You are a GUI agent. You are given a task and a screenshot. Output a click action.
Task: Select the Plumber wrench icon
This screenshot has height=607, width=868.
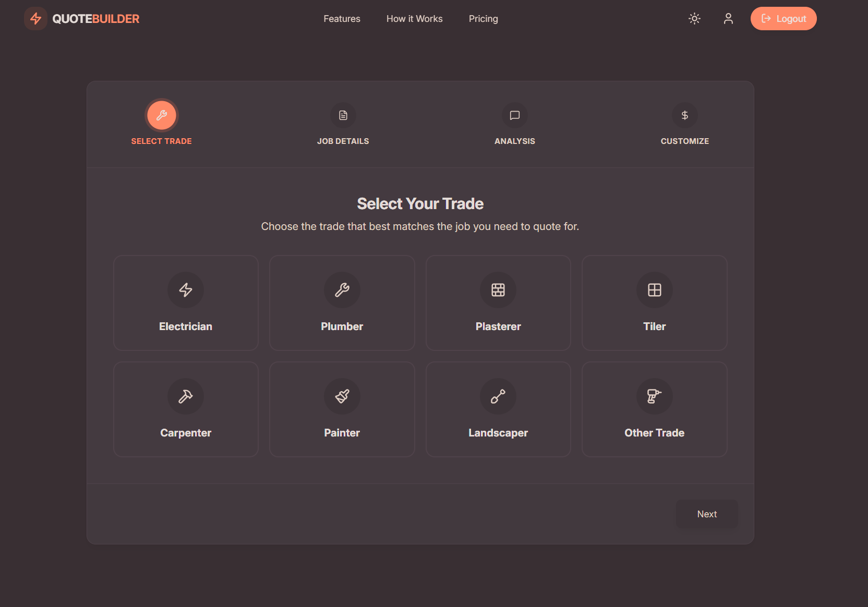[342, 290]
